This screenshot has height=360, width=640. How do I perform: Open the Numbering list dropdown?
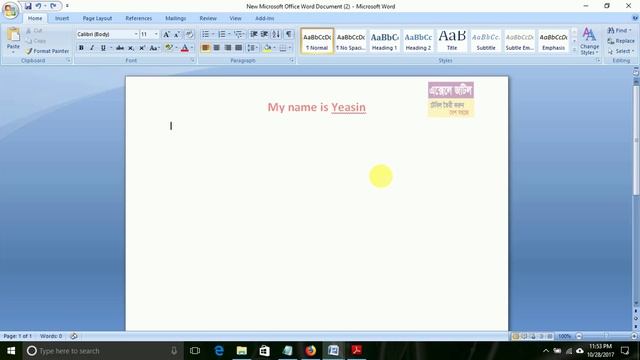tap(229, 34)
